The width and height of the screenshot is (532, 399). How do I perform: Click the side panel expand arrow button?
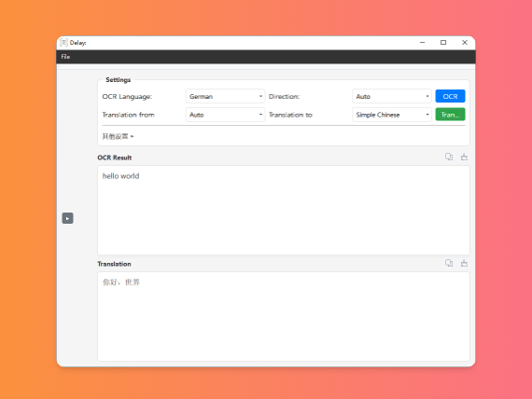[x=67, y=218]
